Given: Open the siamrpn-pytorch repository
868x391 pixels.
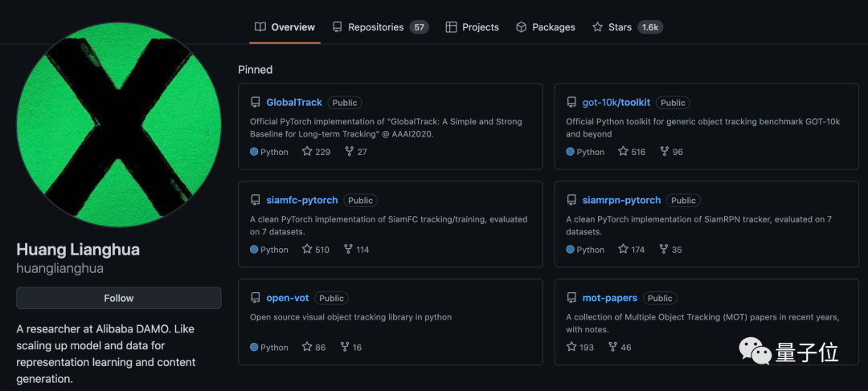Looking at the screenshot, I should pyautogui.click(x=621, y=200).
